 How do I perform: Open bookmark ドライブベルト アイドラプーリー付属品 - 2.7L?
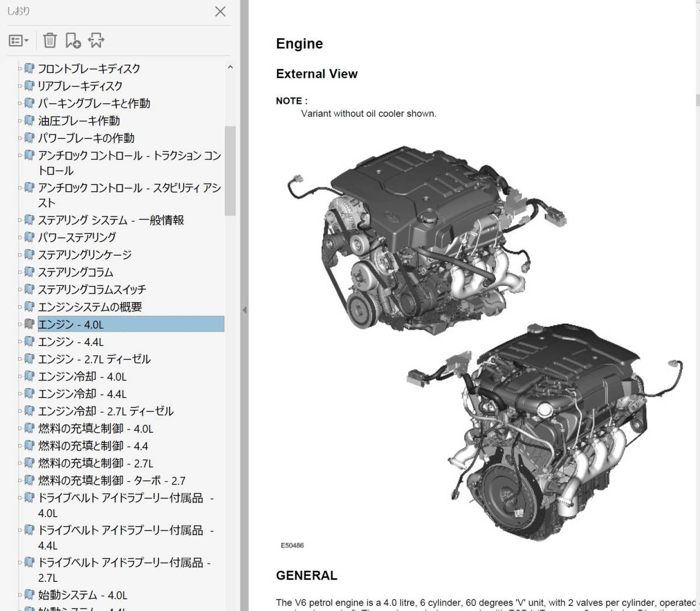[x=124, y=570]
